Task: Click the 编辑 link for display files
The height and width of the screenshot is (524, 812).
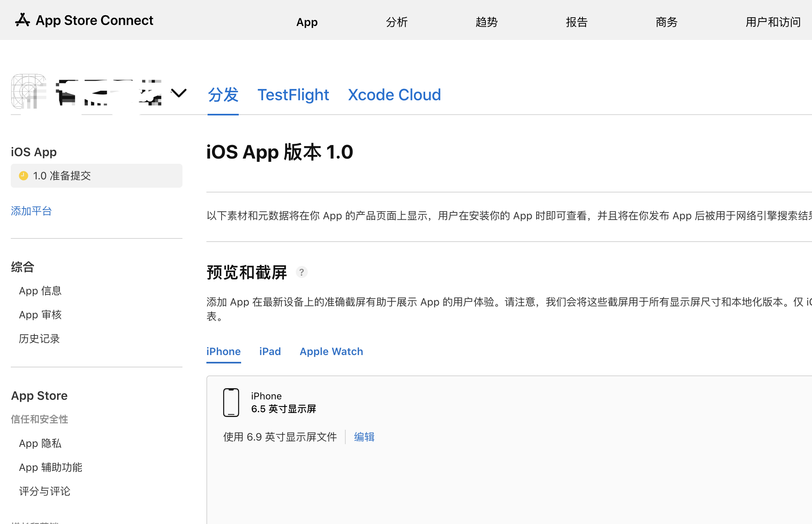Action: pos(364,437)
